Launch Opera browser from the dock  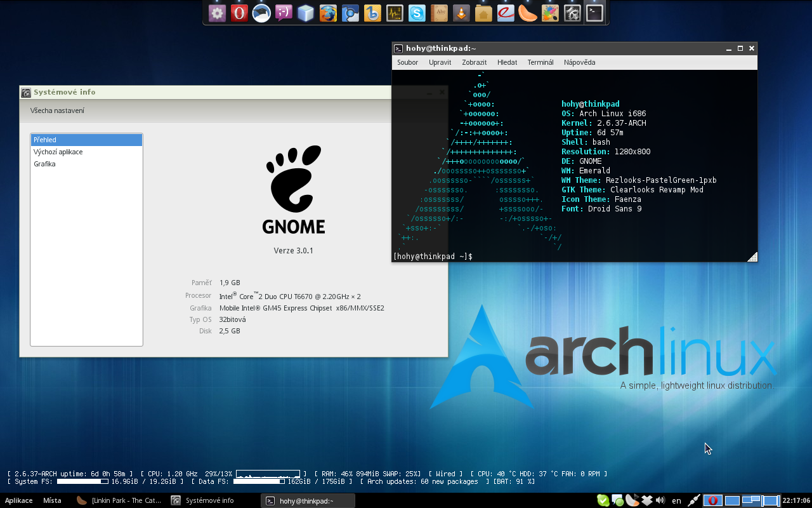tap(239, 13)
